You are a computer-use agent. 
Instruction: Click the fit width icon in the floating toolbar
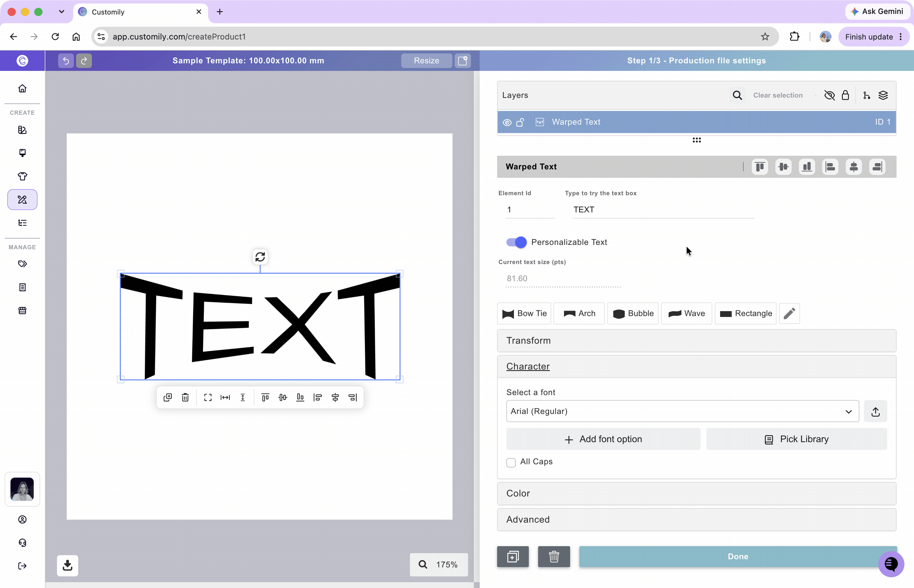click(x=225, y=397)
